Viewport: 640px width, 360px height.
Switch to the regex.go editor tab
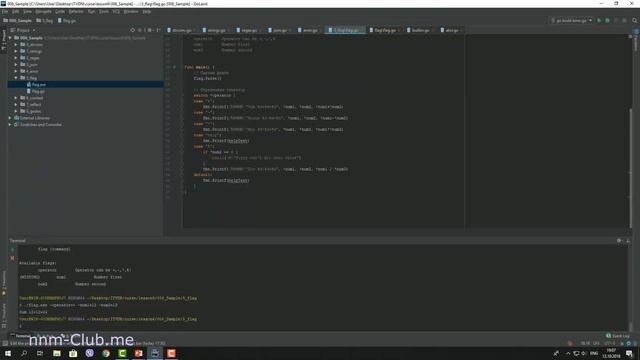247,30
